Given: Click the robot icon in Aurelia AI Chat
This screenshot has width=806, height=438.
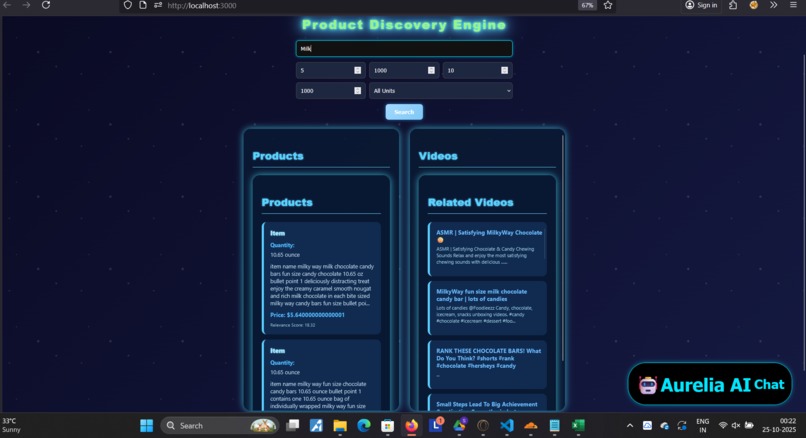Looking at the screenshot, I should pos(648,385).
